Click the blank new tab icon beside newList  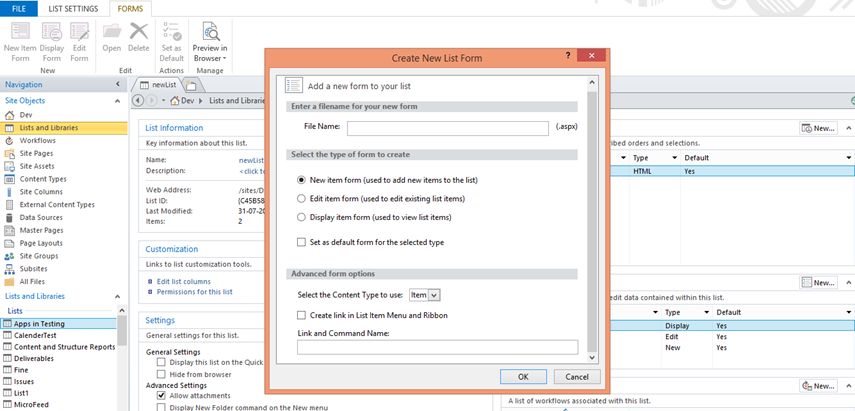[191, 85]
